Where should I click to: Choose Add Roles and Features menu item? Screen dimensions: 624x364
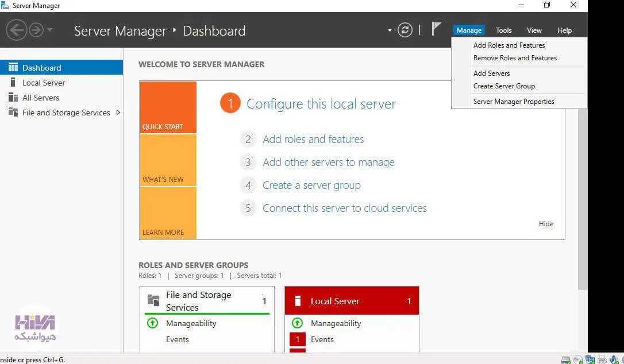(x=509, y=45)
